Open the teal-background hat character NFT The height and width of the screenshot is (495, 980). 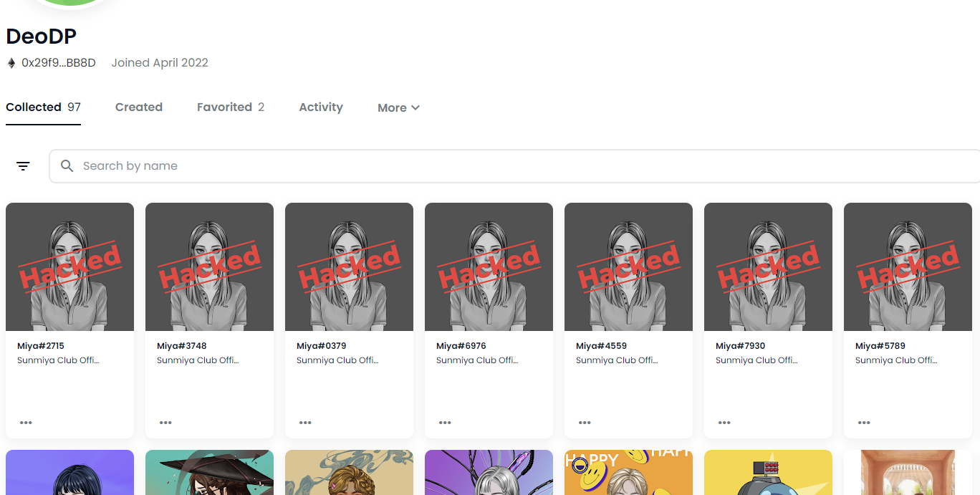click(209, 472)
